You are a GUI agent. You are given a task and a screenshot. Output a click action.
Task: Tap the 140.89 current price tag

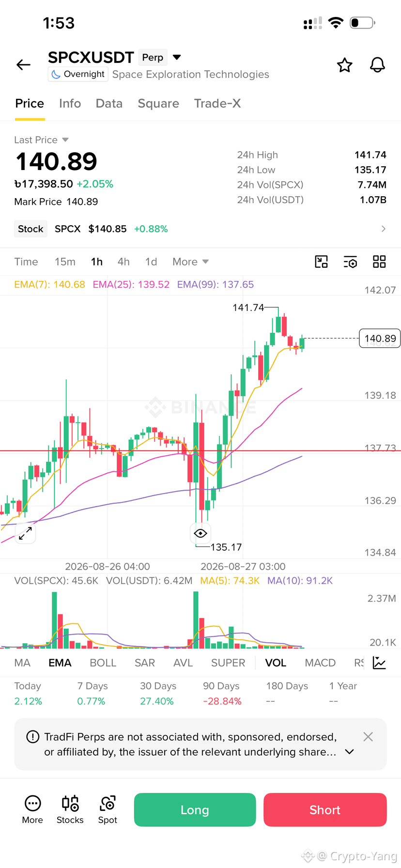coord(380,338)
